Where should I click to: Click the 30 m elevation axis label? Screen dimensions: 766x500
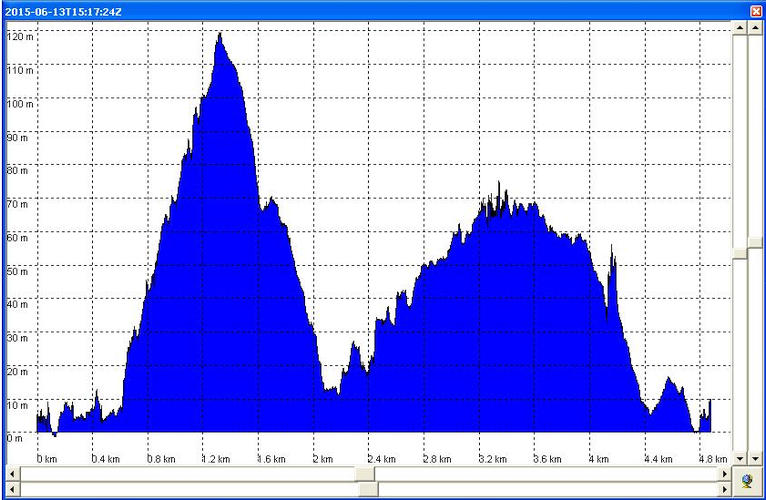pyautogui.click(x=17, y=338)
